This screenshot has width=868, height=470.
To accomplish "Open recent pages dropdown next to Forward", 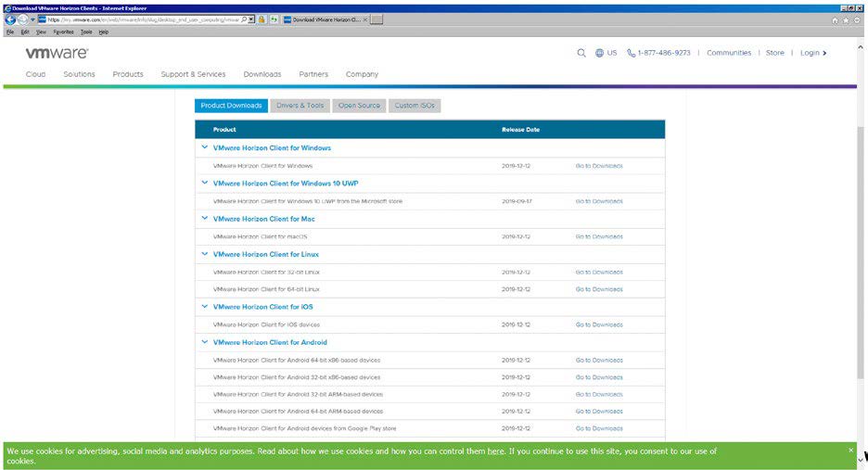I will [x=32, y=19].
